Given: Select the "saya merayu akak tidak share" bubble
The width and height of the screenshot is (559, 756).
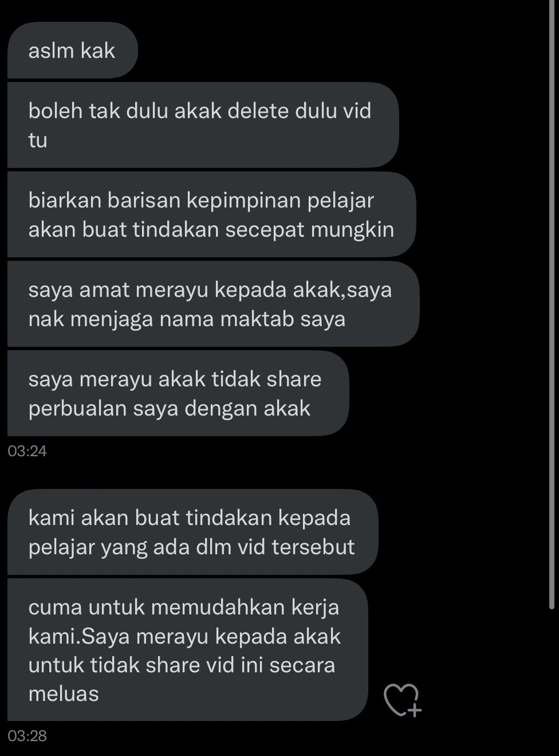Looking at the screenshot, I should click(x=178, y=393).
